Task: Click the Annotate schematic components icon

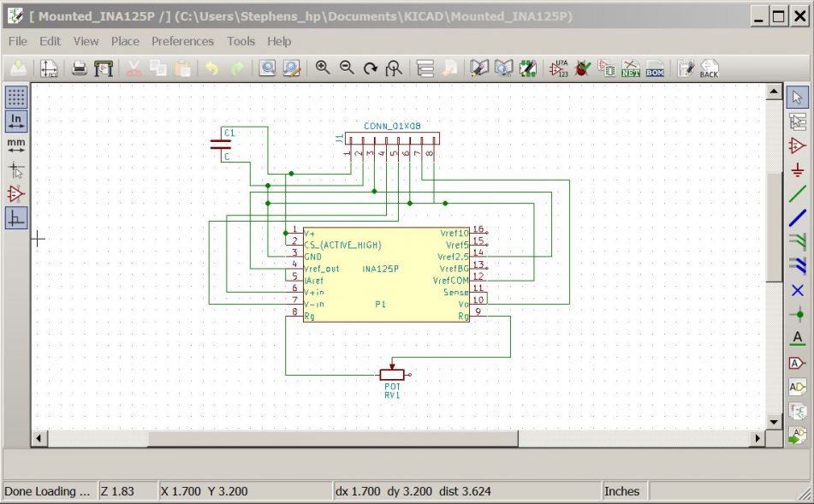Action: point(561,68)
